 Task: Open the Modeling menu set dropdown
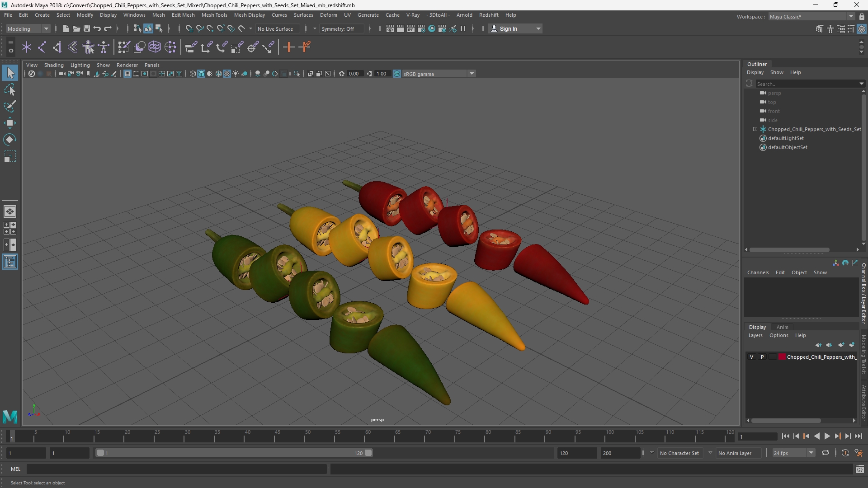pyautogui.click(x=28, y=28)
